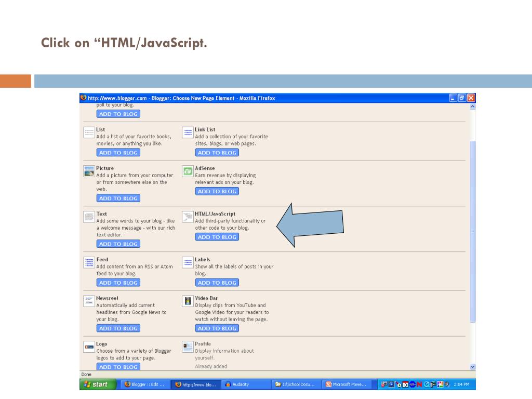Click ADD TO BLOG under HTML/JavaScript

217,237
